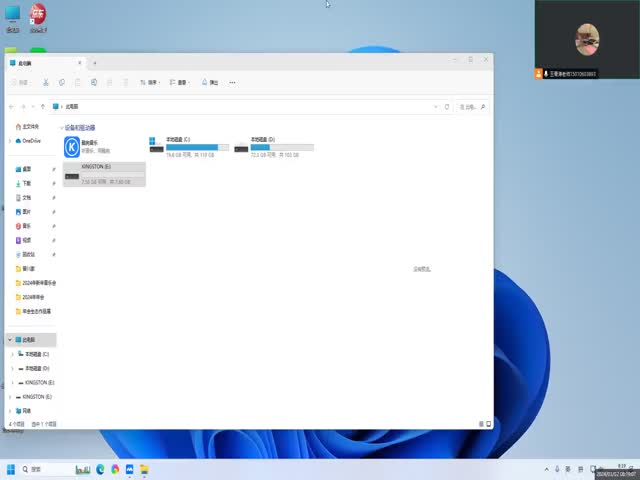Screen dimensions: 640x480
Task: Open the Microsoft Edge taskbar icon
Action: pos(100,469)
